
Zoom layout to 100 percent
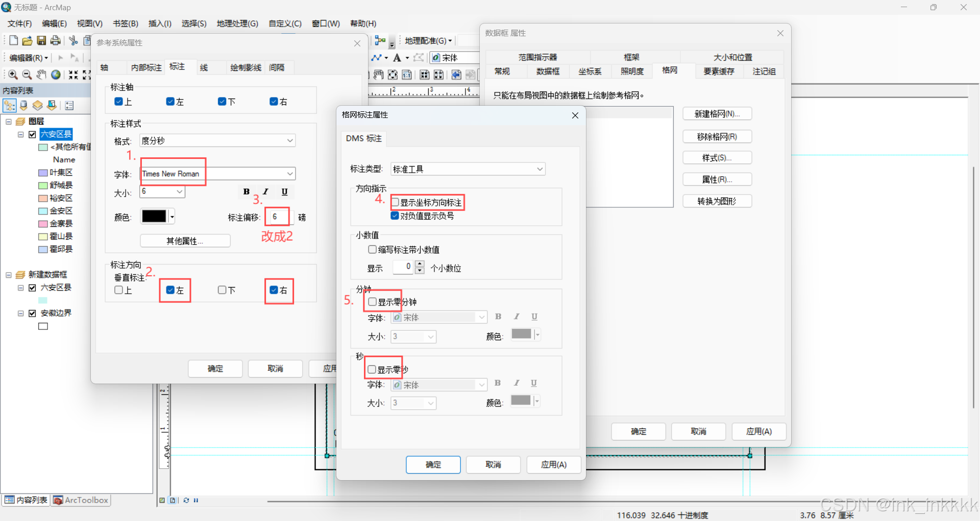pyautogui.click(x=407, y=75)
